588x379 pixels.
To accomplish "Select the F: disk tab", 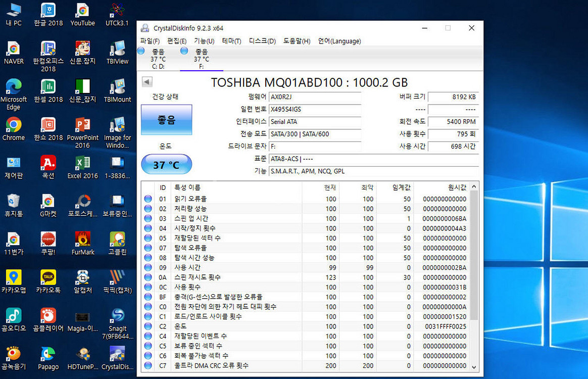I will [x=202, y=59].
